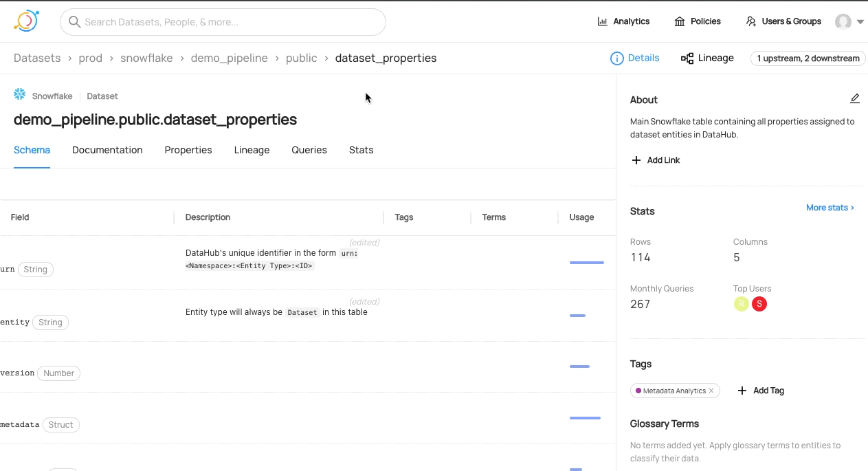Click the demo_pipeline breadcrumb
Image resolution: width=868 pixels, height=471 pixels.
tap(230, 58)
